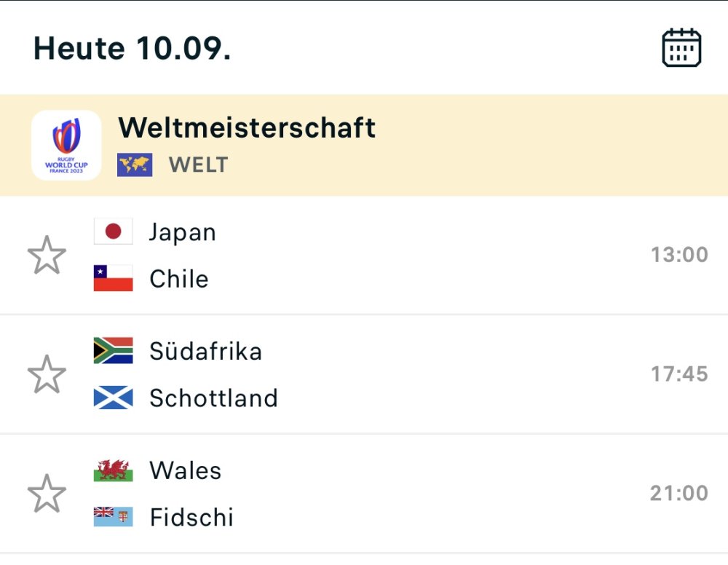The height and width of the screenshot is (565, 728).
Task: Open the Schottland team entry
Action: [213, 398]
